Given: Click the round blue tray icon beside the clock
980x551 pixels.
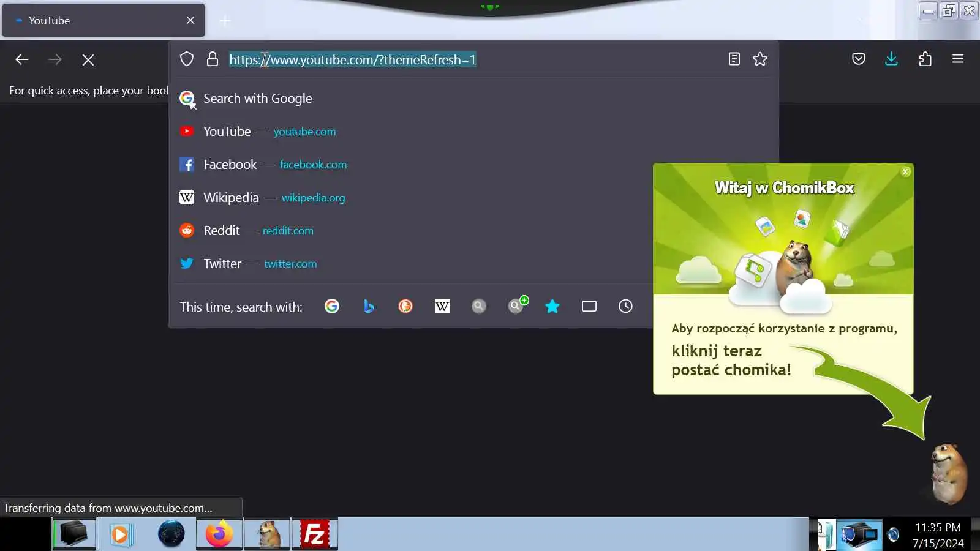Looking at the screenshot, I should (x=894, y=534).
